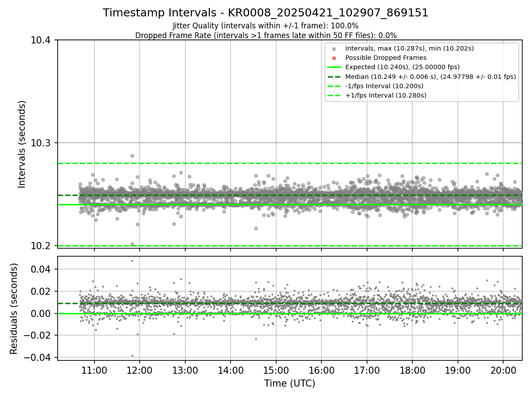Select legend entry '+1/fps Interval (10.280s)'

[386, 95]
